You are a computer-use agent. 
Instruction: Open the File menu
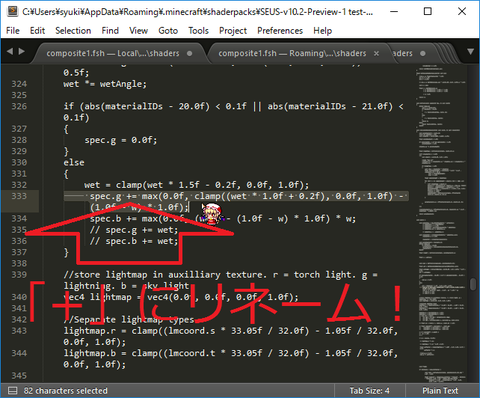(x=13, y=31)
